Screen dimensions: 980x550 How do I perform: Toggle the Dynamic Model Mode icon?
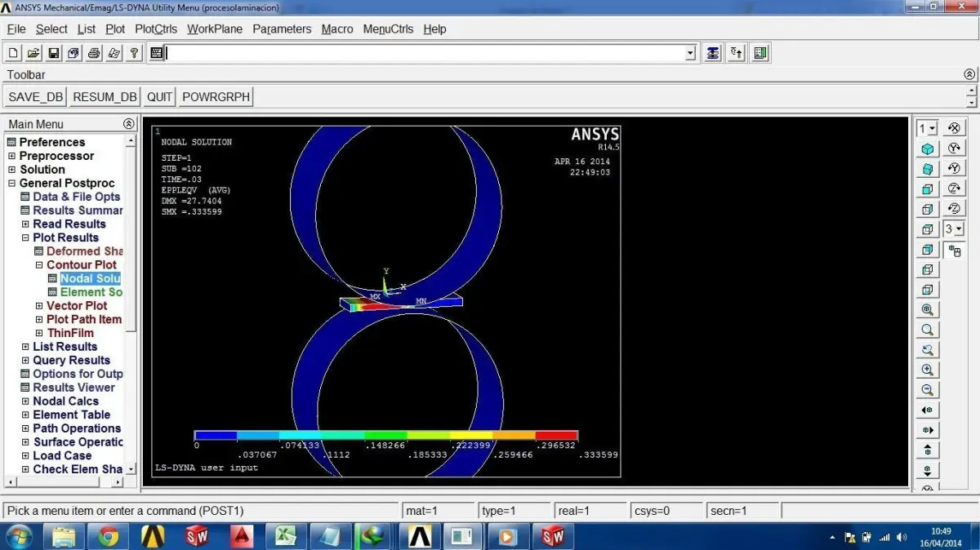click(954, 250)
